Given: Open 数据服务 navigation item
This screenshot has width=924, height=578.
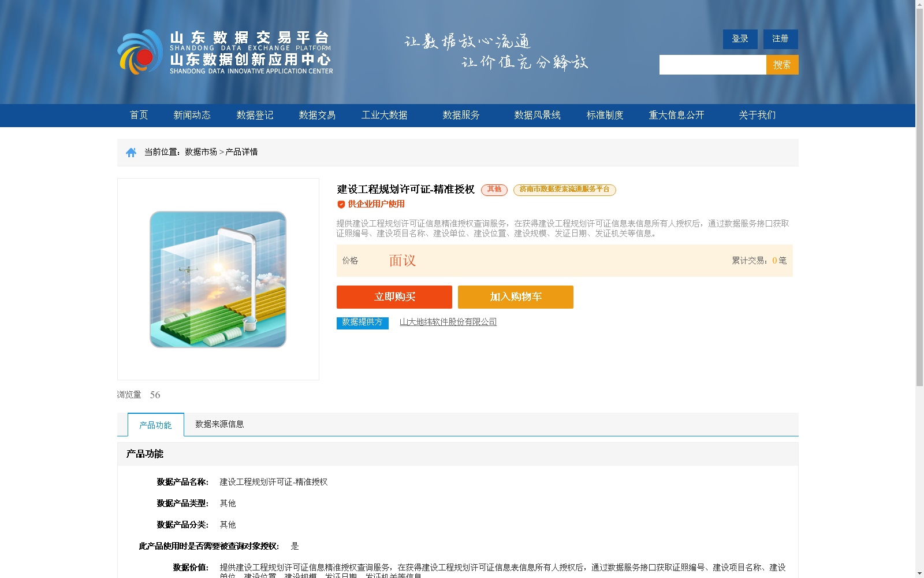Looking at the screenshot, I should point(461,115).
